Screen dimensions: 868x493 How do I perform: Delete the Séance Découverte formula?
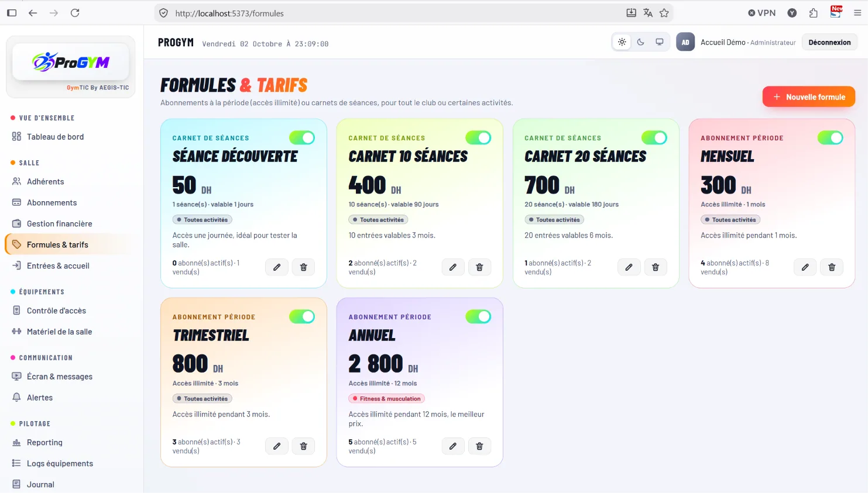pos(303,267)
